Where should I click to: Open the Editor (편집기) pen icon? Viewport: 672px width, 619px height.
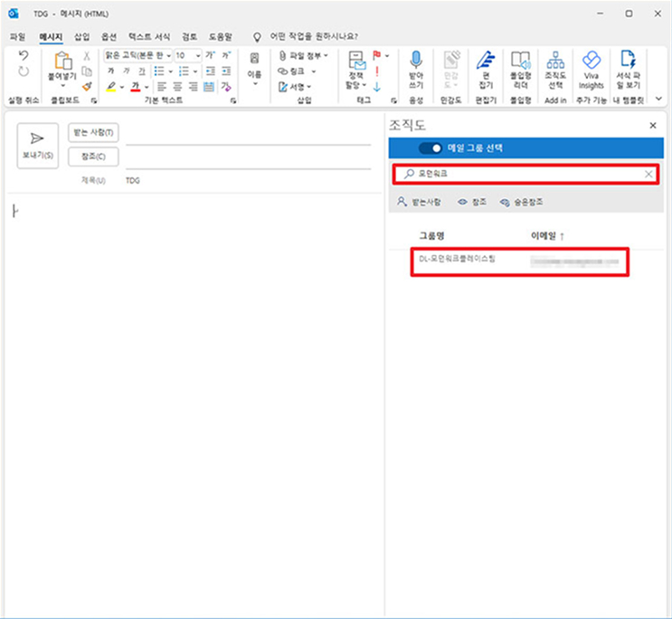tap(486, 60)
